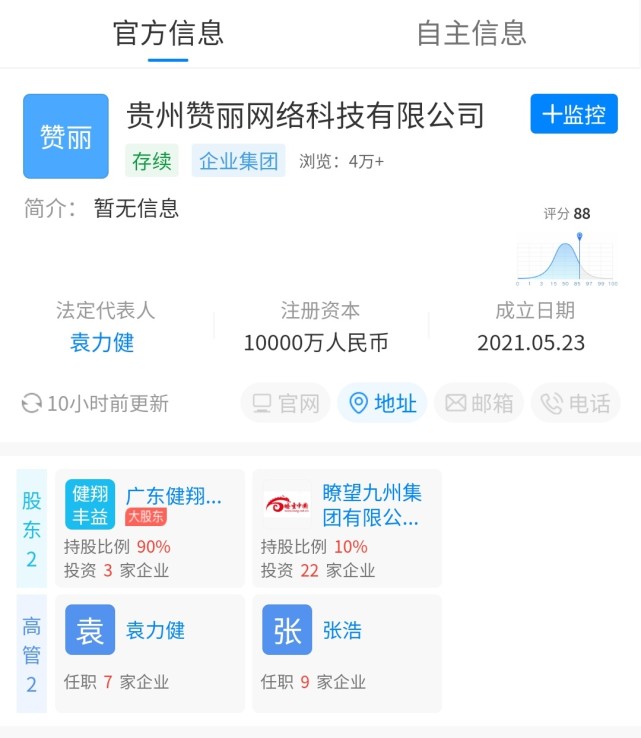The image size is (641, 738).
Task: Select 任职 9 家企业 text
Action: (313, 682)
